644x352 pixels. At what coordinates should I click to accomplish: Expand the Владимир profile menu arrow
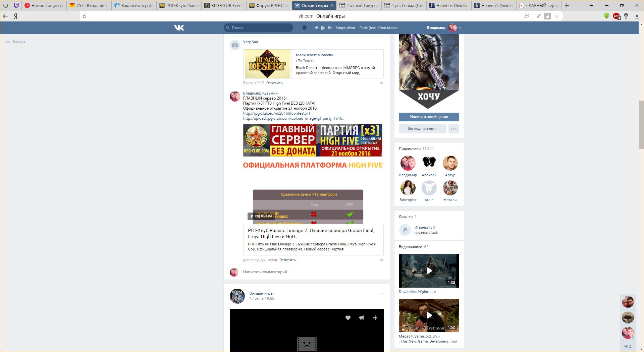click(460, 28)
